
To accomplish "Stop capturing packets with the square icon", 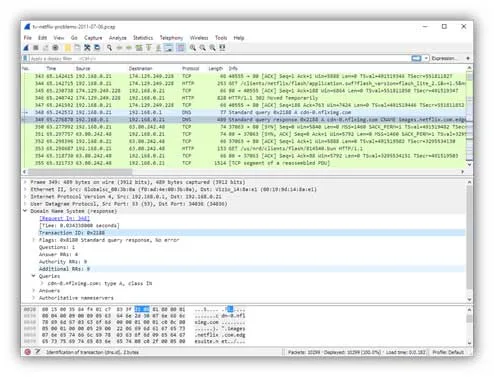I will (x=36, y=48).
